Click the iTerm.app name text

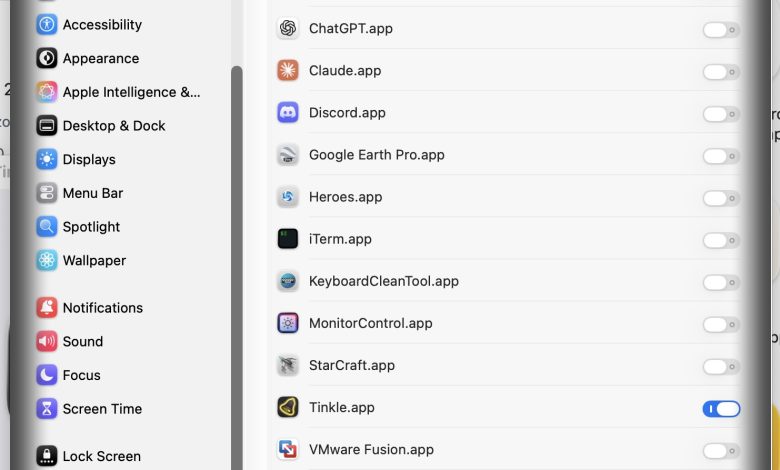(x=340, y=239)
